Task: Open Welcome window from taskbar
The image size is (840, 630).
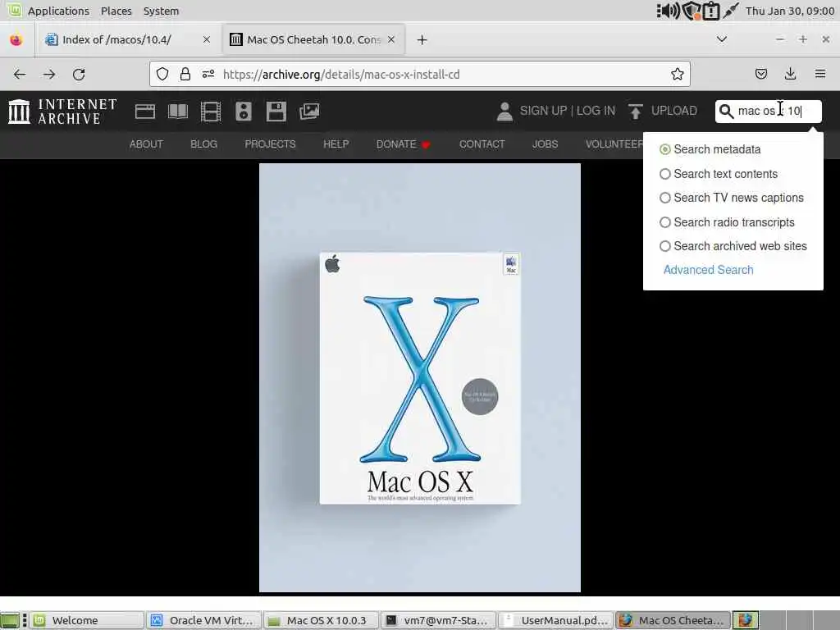Action: click(87, 620)
